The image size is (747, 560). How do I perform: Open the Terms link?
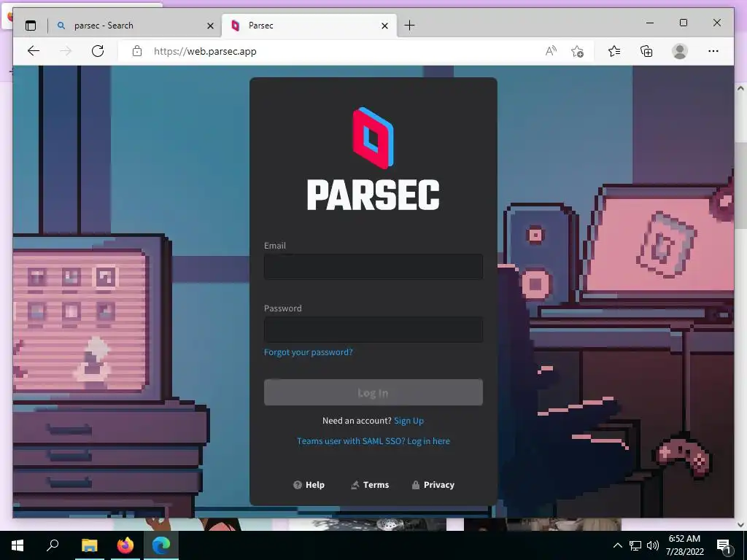coord(370,485)
